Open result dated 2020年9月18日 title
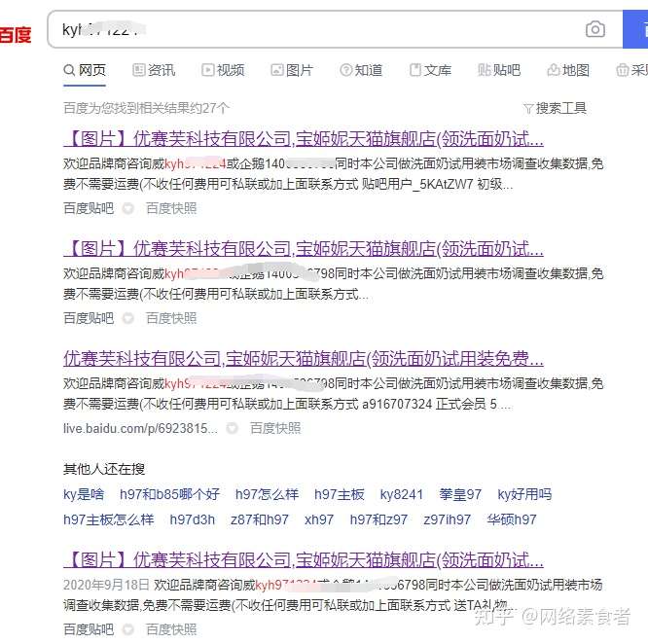The image size is (648, 644). (x=304, y=560)
